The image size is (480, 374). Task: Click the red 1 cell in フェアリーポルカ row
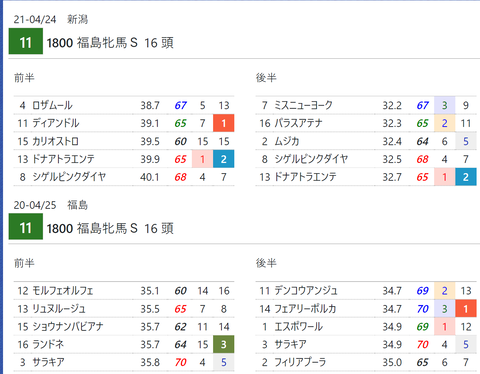[x=466, y=309]
